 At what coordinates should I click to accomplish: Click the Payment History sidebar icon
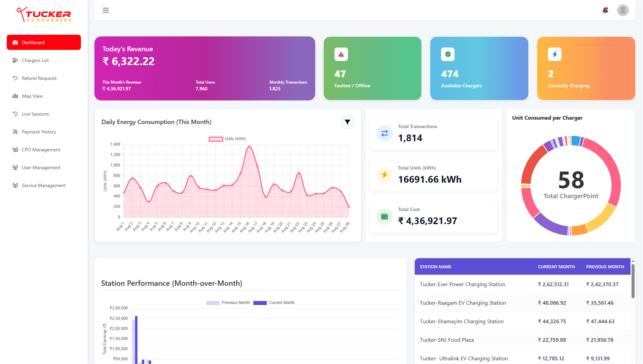point(15,132)
